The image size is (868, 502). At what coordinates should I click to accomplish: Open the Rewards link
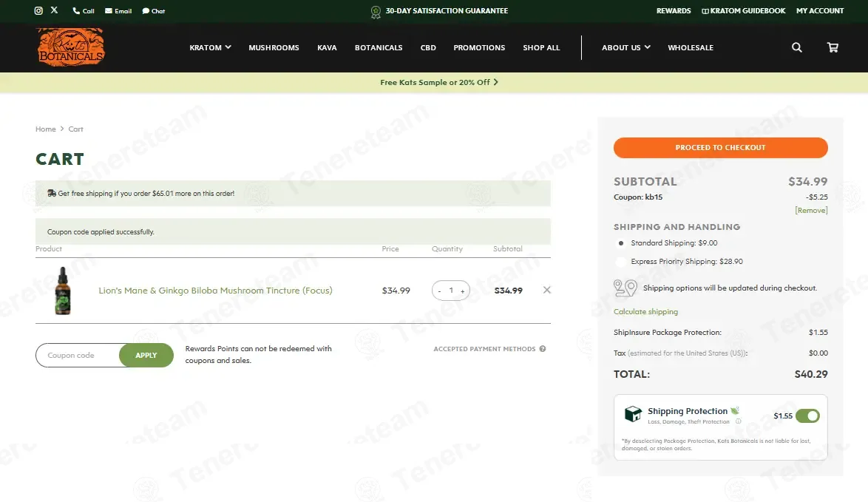pos(674,10)
